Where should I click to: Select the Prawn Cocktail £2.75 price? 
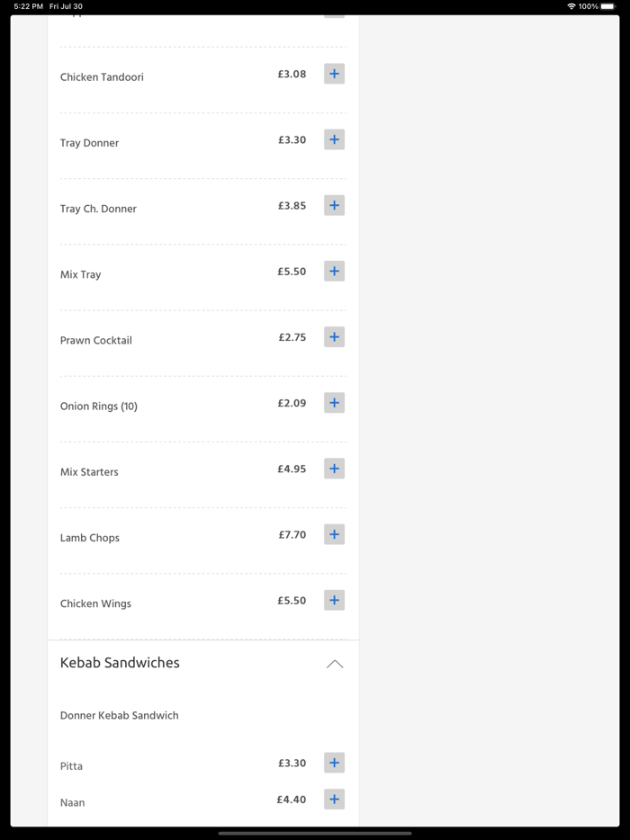292,337
